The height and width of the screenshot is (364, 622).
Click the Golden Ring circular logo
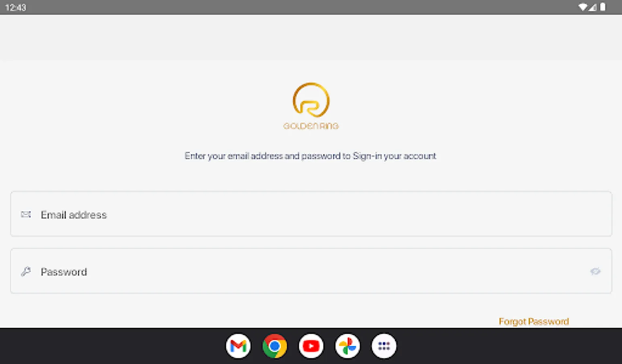[311, 100]
